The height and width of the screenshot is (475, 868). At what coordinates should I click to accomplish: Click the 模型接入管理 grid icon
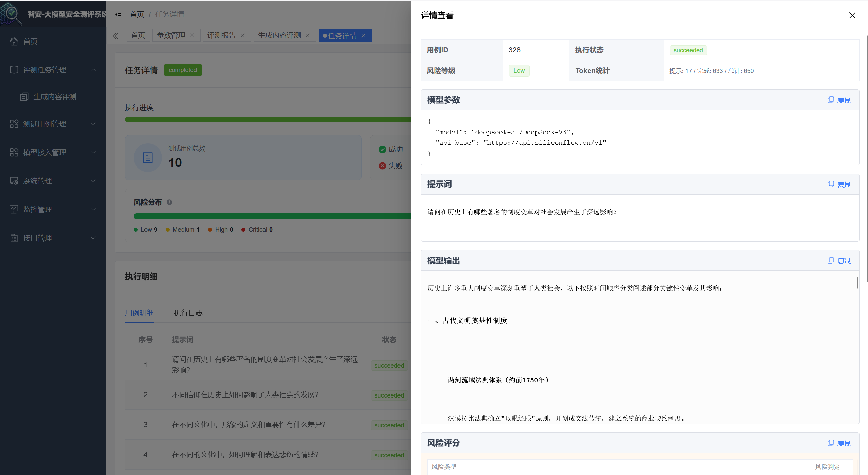14,152
